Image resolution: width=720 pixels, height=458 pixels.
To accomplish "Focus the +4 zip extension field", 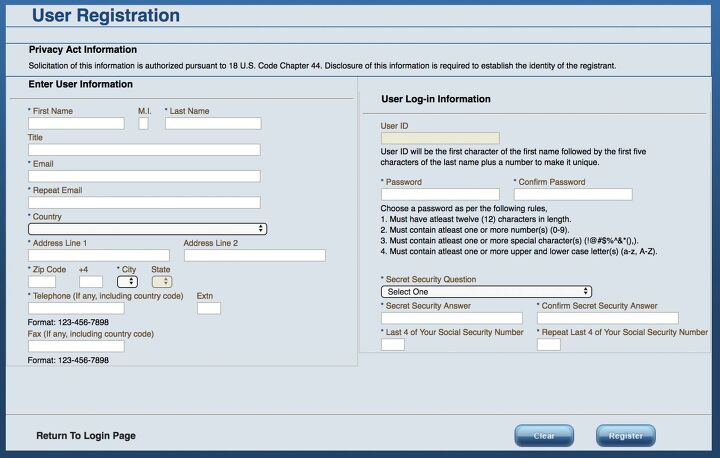I will 91,282.
